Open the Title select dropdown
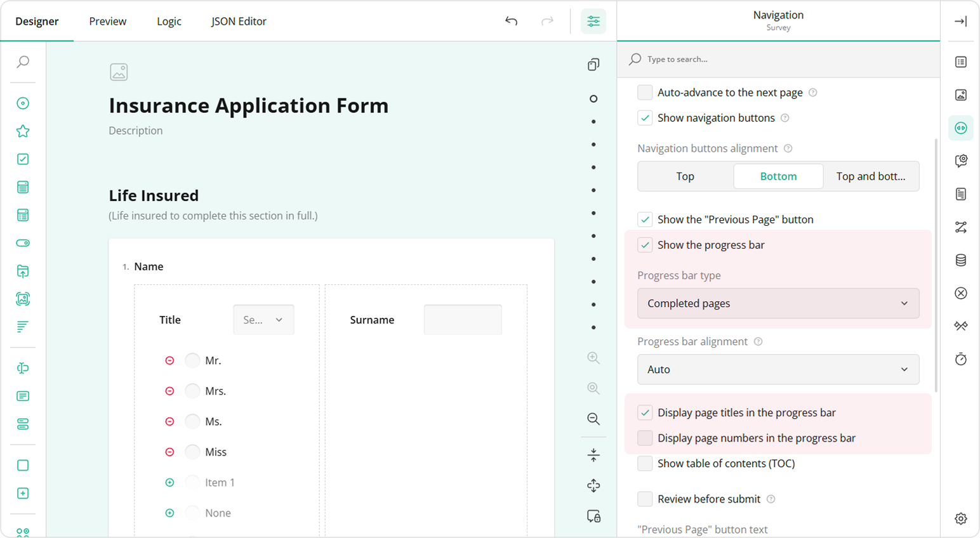 pos(263,320)
